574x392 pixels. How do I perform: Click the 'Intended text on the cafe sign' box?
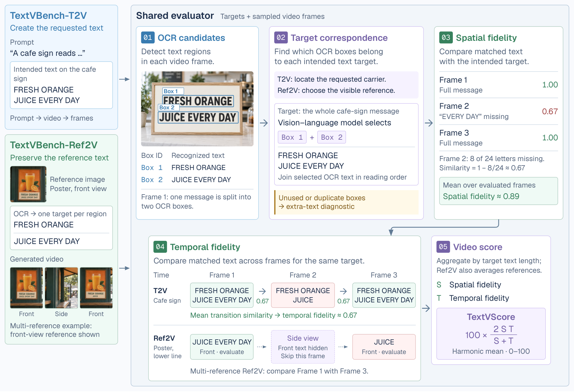61,85
